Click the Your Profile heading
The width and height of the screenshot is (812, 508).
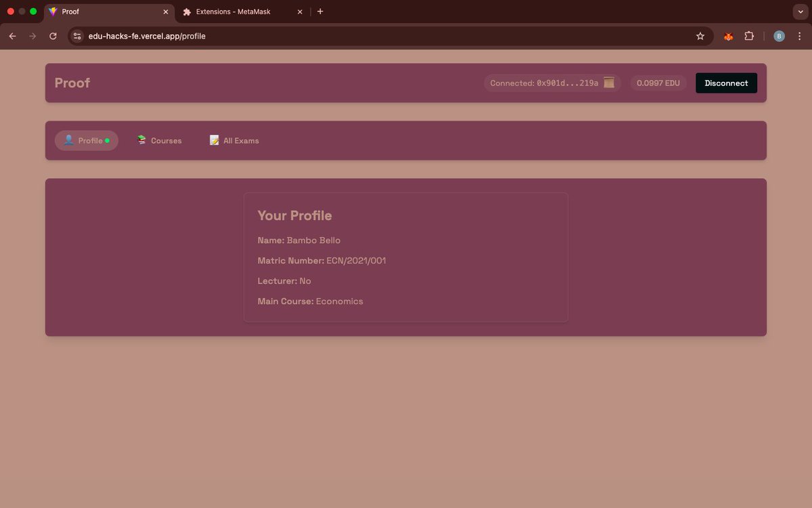click(x=294, y=215)
